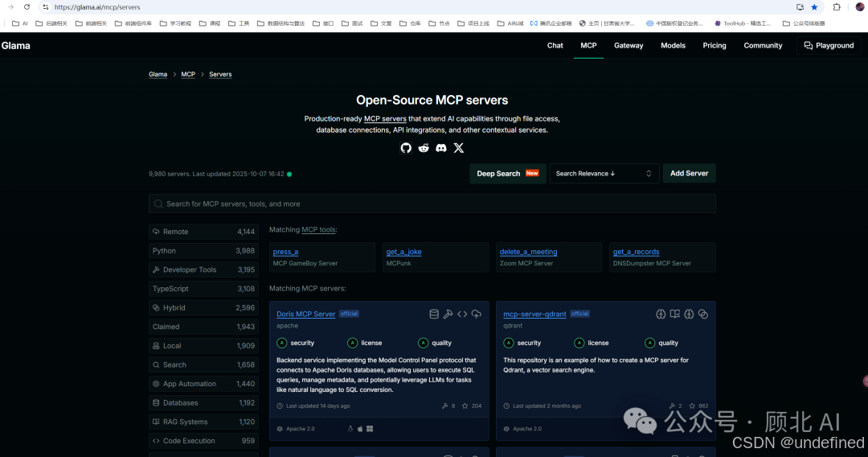Open the Glama GitHub icon link
This screenshot has width=868, height=457.
pyautogui.click(x=406, y=148)
